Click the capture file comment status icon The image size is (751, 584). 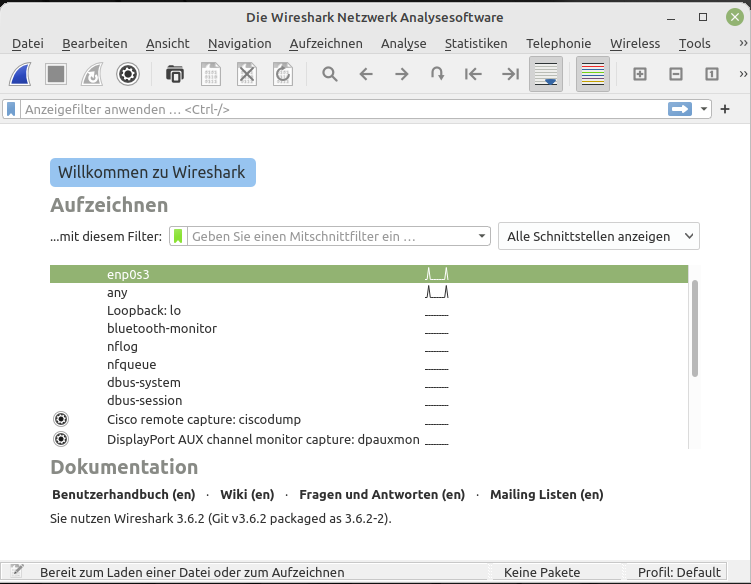point(17,572)
